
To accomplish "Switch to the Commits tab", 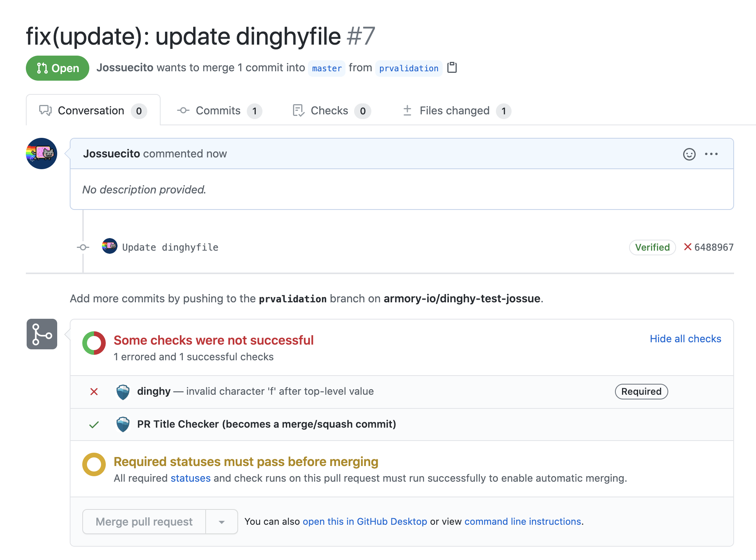I will [x=218, y=111].
